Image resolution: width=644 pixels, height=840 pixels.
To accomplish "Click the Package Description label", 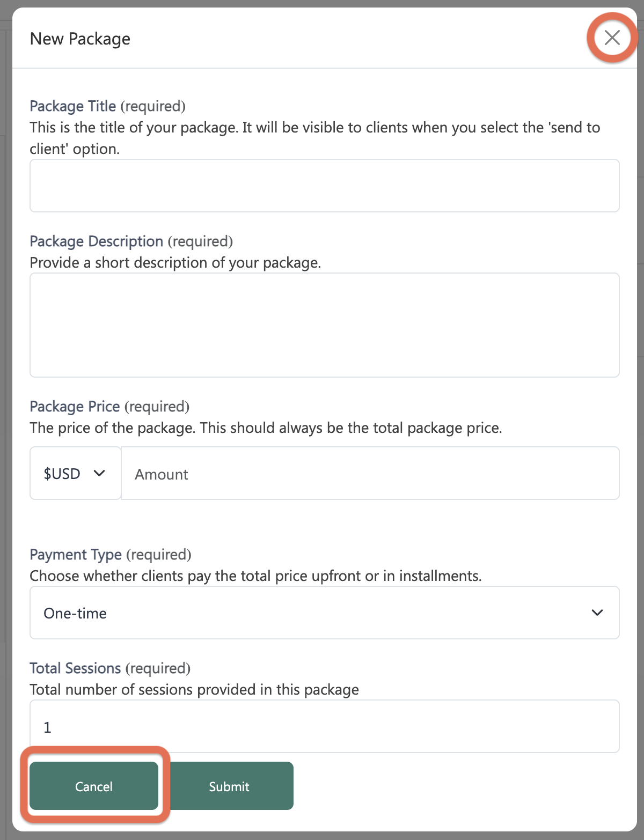I will (97, 241).
